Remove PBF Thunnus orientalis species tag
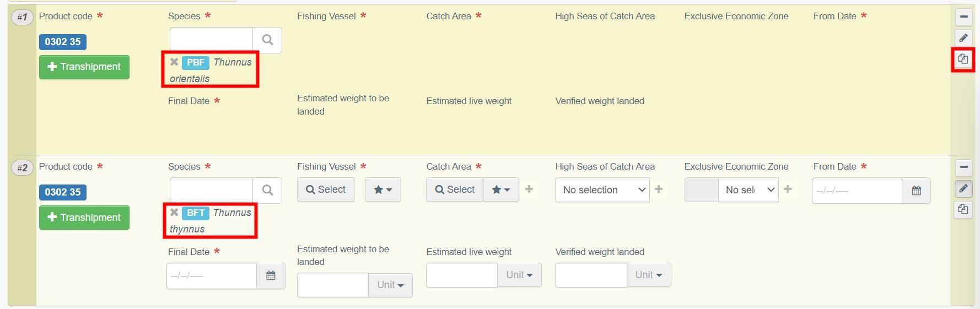The height and width of the screenshot is (309, 980). click(174, 62)
